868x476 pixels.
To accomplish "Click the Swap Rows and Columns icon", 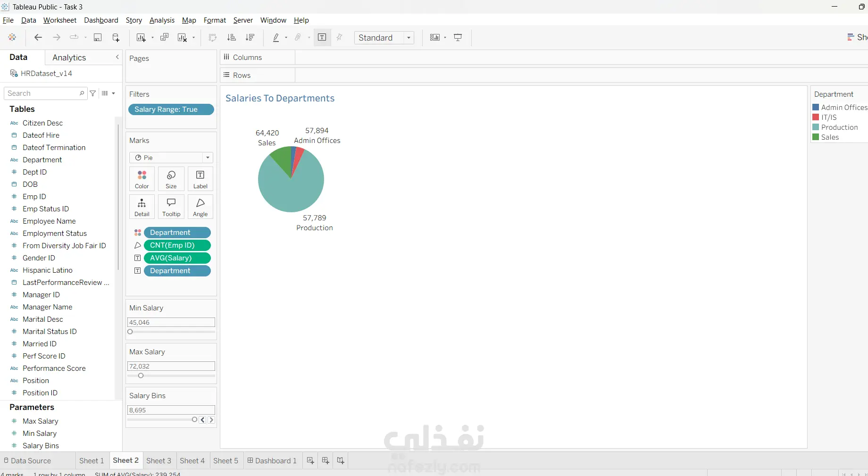I will coord(213,37).
